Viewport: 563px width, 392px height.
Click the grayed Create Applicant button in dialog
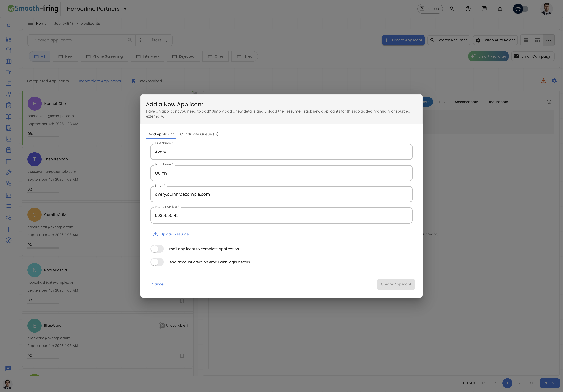tap(396, 284)
